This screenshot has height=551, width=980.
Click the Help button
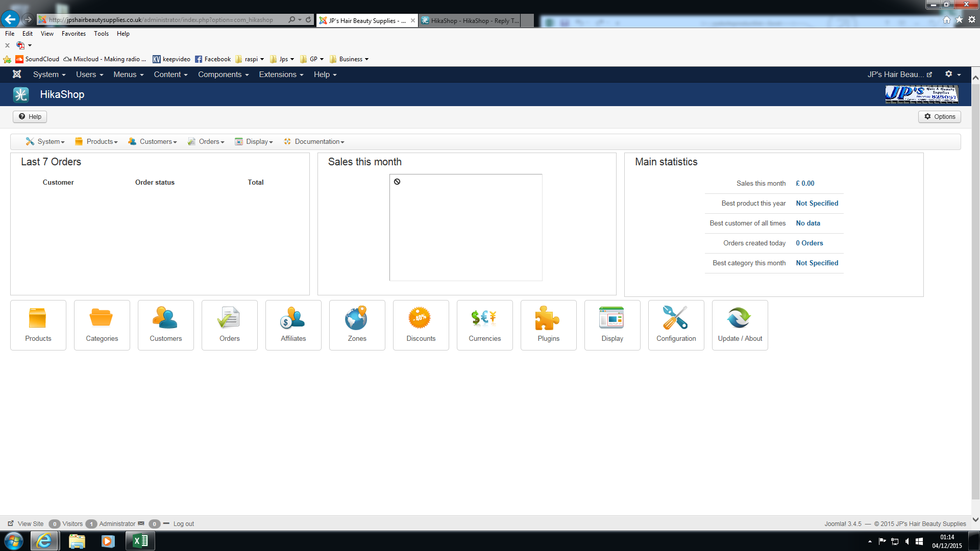(30, 117)
